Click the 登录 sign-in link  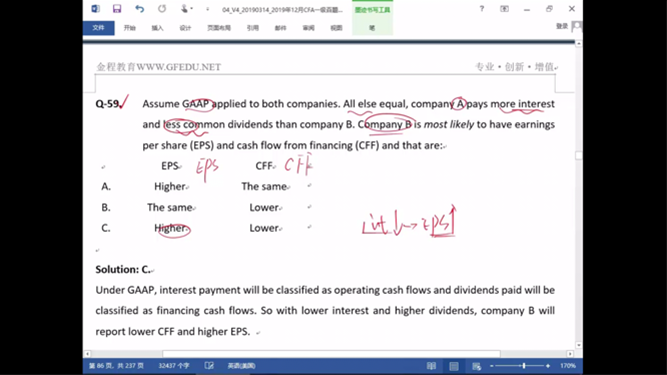562,26
